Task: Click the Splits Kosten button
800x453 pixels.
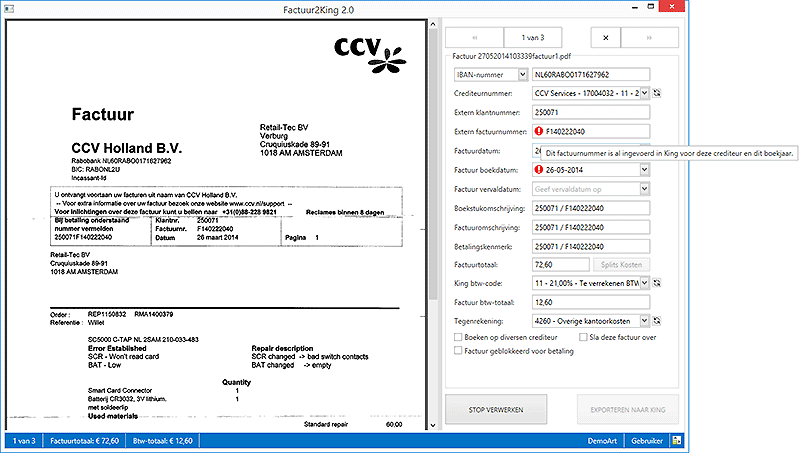Action: pos(621,264)
